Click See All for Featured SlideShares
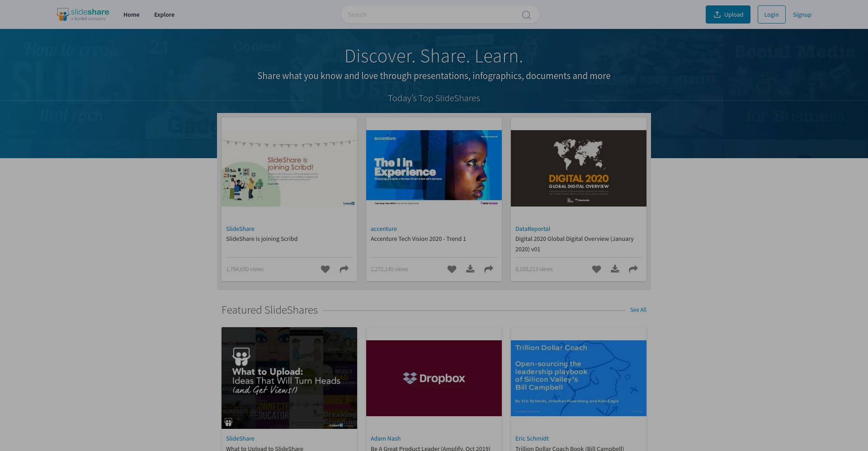 click(638, 310)
